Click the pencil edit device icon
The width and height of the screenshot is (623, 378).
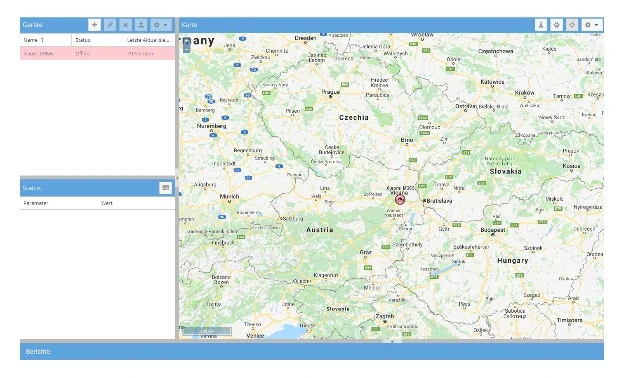click(x=110, y=25)
